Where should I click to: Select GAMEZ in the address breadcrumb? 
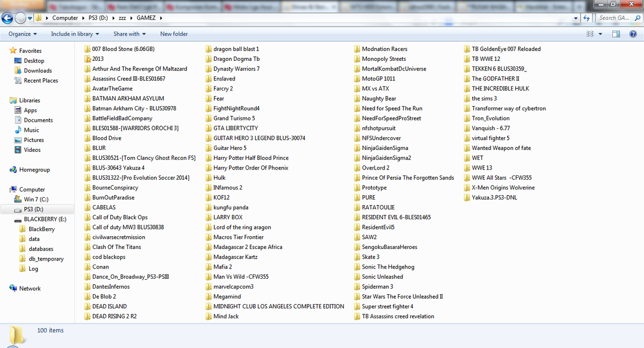point(146,18)
